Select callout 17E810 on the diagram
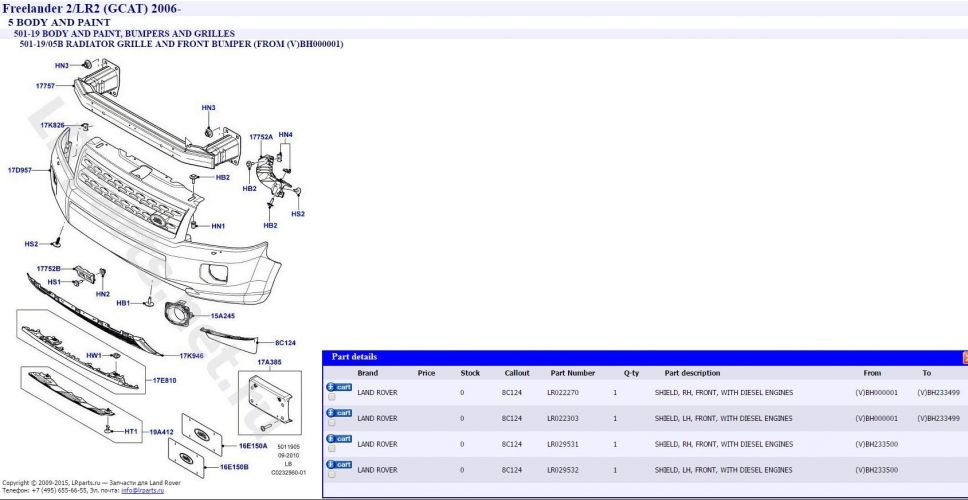968x500 pixels. pos(164,381)
